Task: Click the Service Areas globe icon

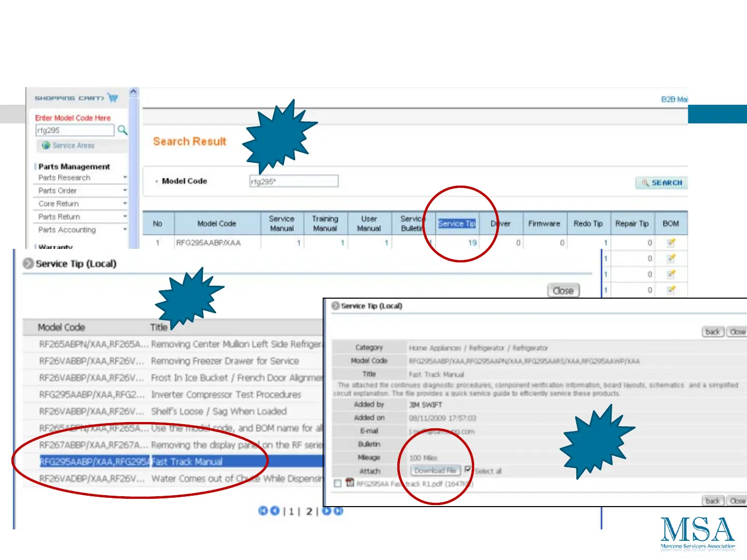Action: coord(46,146)
